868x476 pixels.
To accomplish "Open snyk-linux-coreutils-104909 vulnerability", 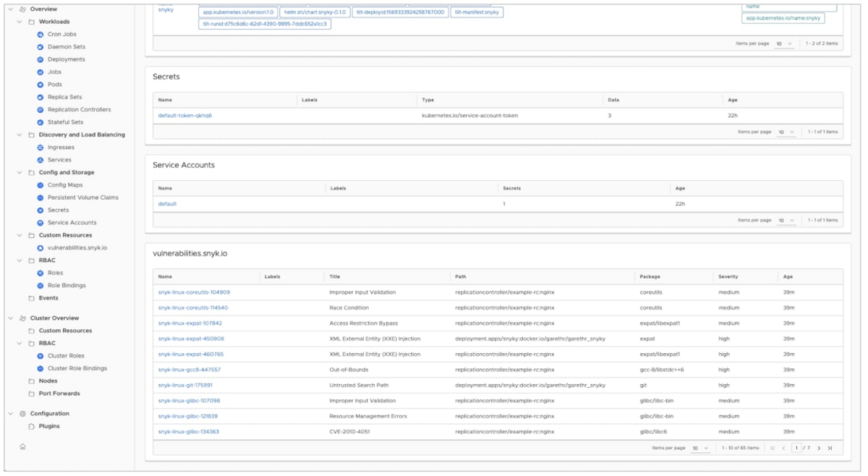I will pos(194,292).
